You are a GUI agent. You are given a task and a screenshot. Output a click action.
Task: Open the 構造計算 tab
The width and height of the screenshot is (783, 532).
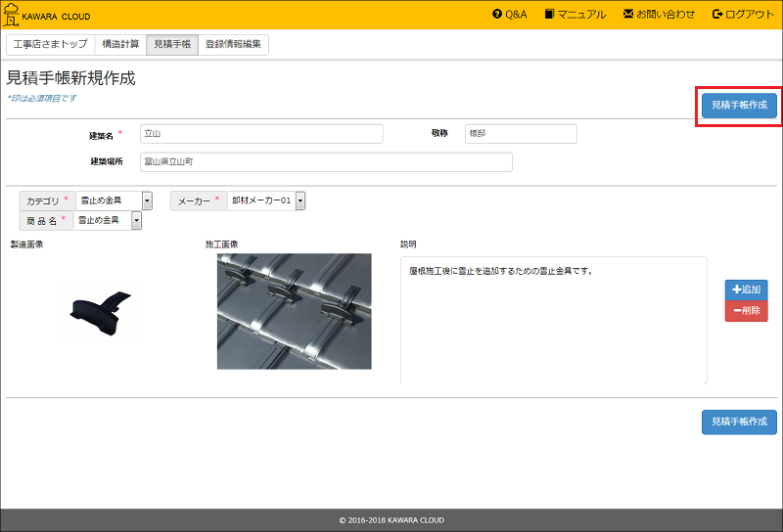tap(120, 45)
